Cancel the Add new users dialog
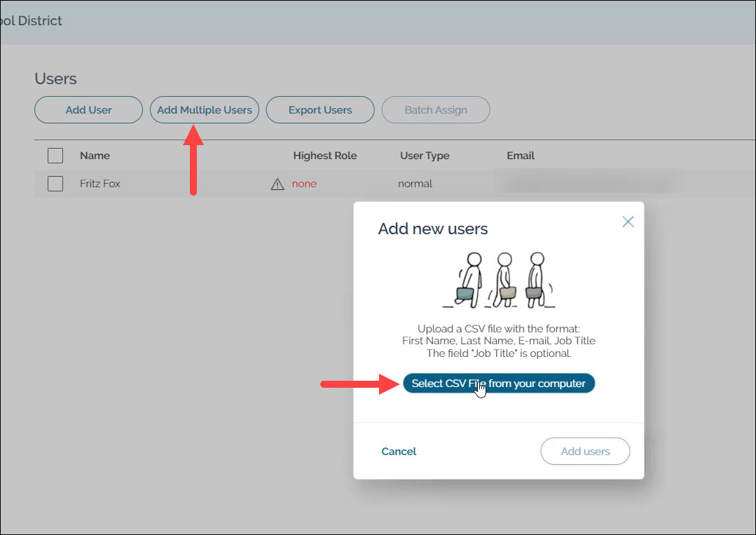 pos(399,452)
